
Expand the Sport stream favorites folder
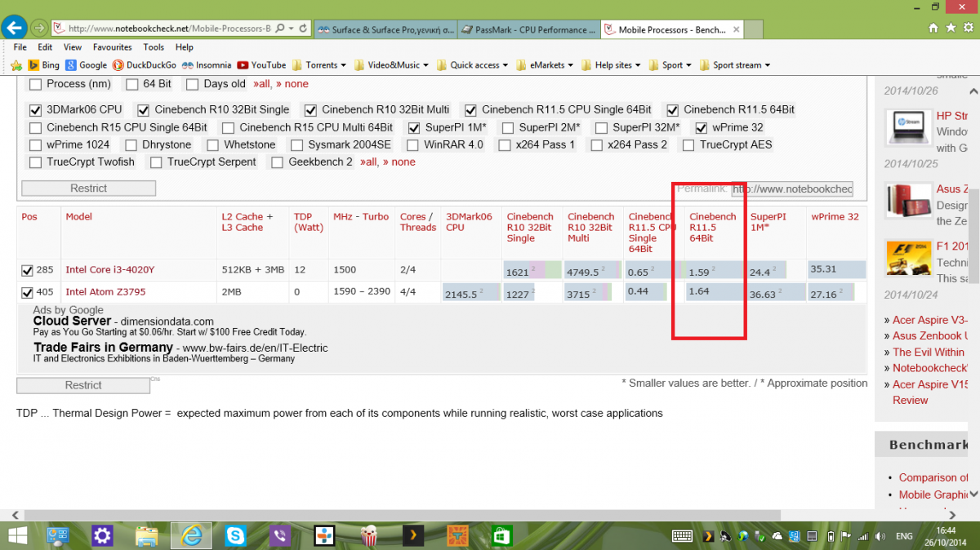[x=735, y=65]
